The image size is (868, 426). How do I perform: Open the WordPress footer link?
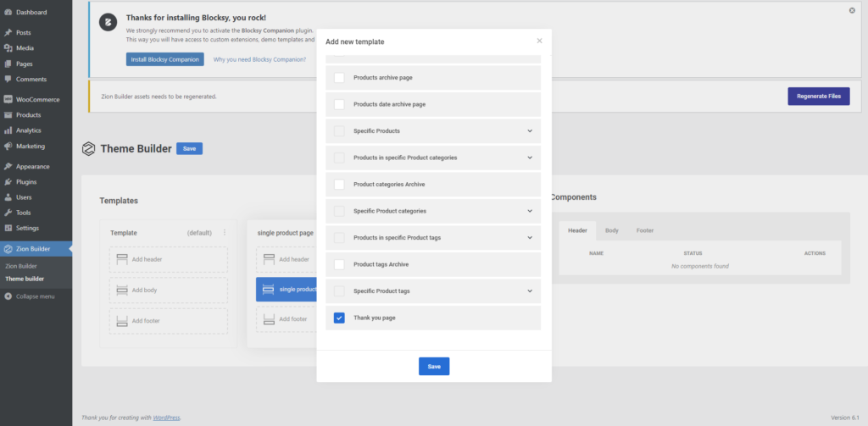point(167,418)
